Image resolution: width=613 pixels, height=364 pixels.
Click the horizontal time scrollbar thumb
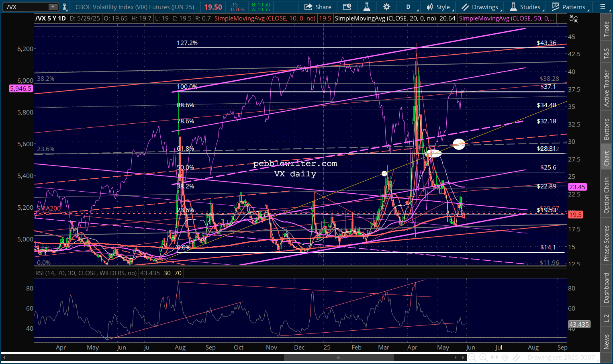point(338,357)
